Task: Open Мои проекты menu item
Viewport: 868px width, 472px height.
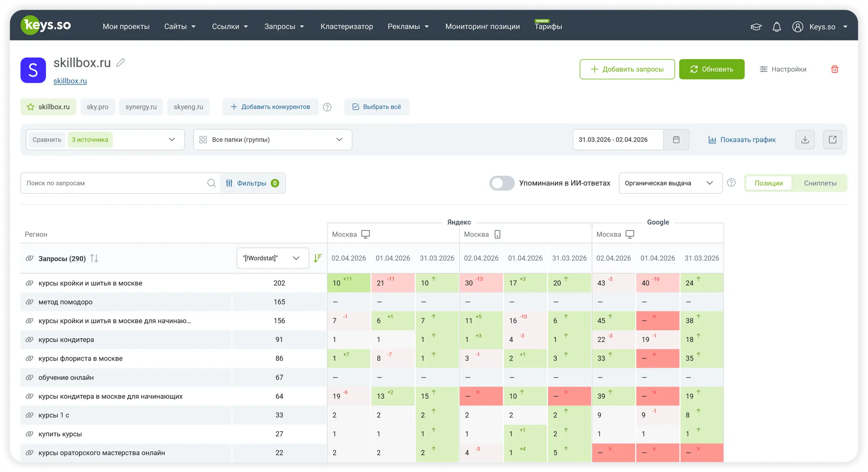Action: click(x=126, y=26)
